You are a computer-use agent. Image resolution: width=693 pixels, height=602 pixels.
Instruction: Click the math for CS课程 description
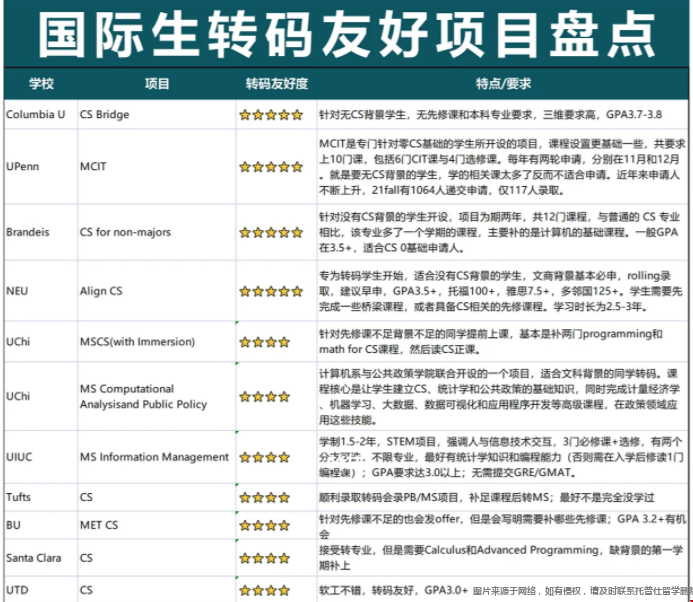click(x=491, y=341)
